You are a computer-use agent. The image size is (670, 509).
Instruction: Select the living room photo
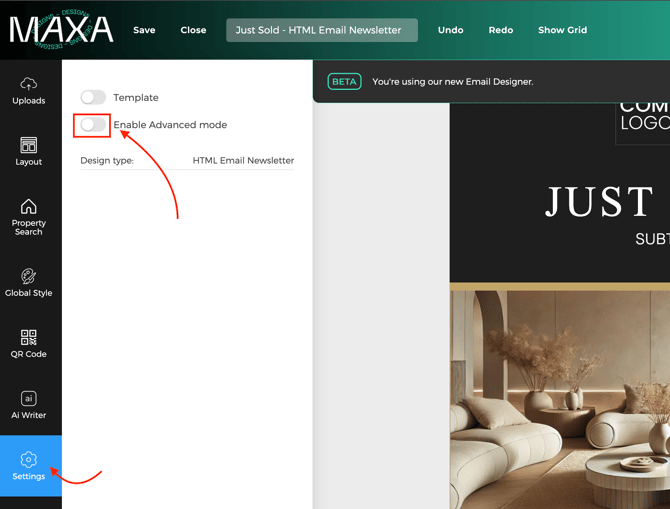coord(560,400)
